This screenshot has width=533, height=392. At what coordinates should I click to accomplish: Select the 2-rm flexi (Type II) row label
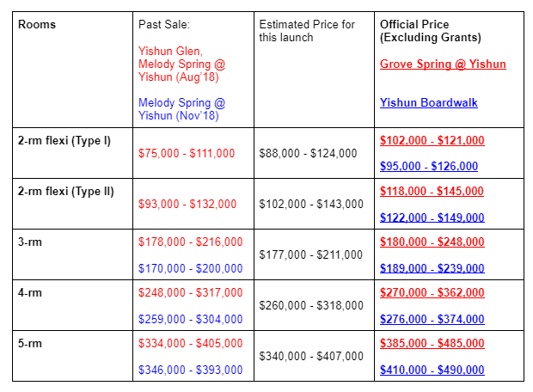(x=65, y=191)
